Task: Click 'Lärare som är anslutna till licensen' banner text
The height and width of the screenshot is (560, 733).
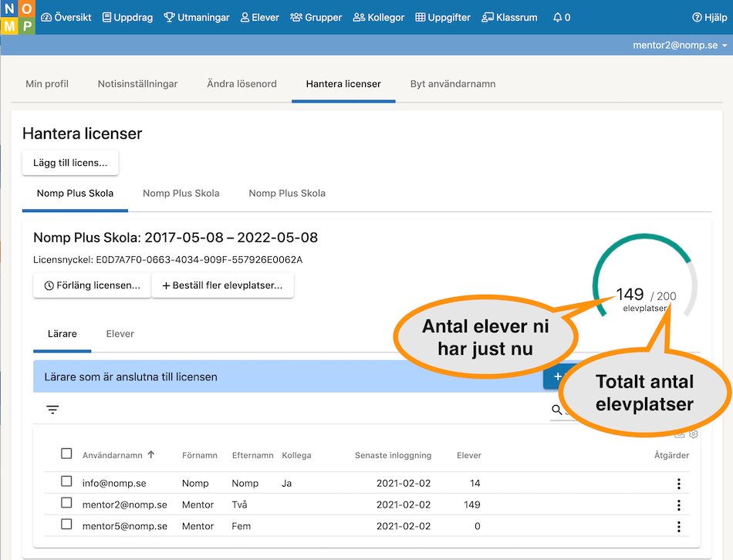Action: [131, 376]
